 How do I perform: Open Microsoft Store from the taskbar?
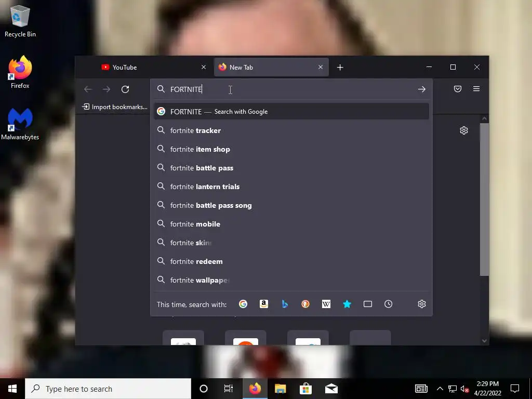coord(305,389)
